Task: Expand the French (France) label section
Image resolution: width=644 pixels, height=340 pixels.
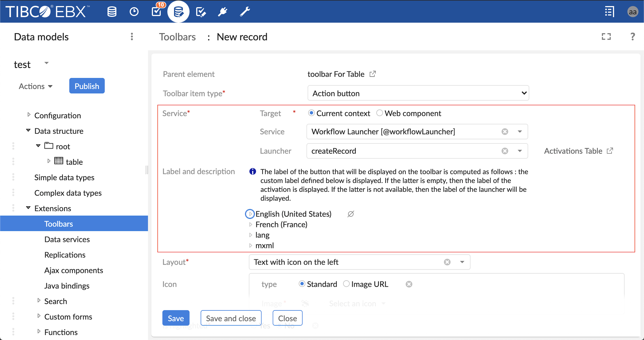Action: click(251, 225)
